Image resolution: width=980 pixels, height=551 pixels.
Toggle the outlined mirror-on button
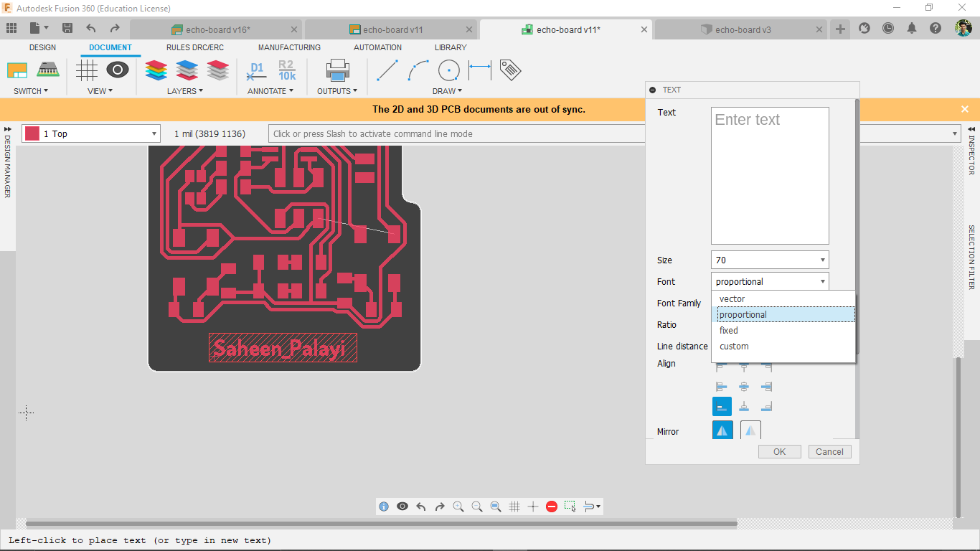point(750,430)
